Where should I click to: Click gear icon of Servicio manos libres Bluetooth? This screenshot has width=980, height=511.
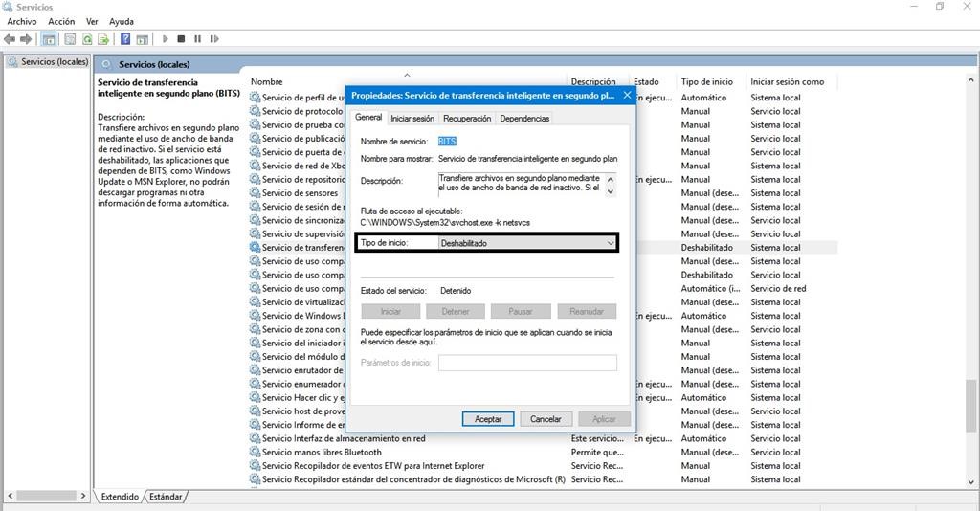pos(255,452)
